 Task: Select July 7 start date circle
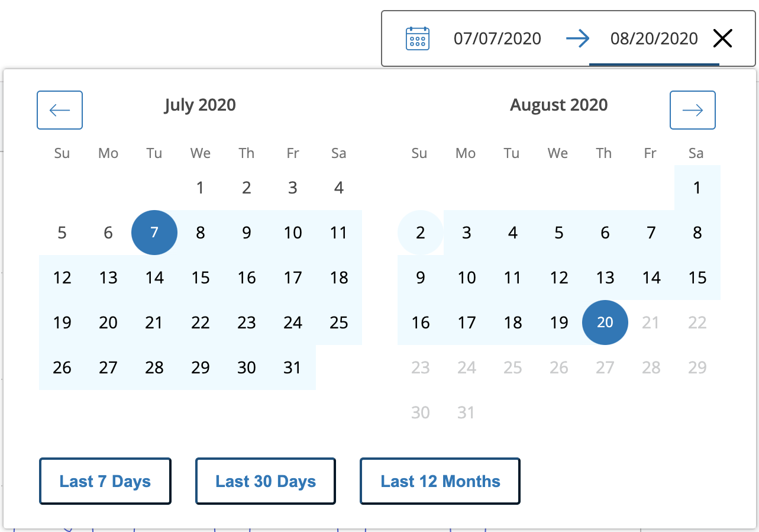click(154, 233)
